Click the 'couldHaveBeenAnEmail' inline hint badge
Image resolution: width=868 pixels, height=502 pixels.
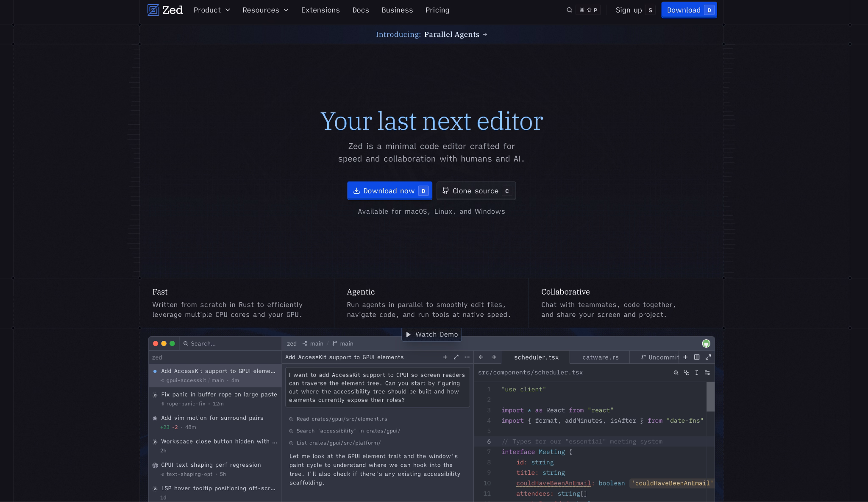(672, 483)
